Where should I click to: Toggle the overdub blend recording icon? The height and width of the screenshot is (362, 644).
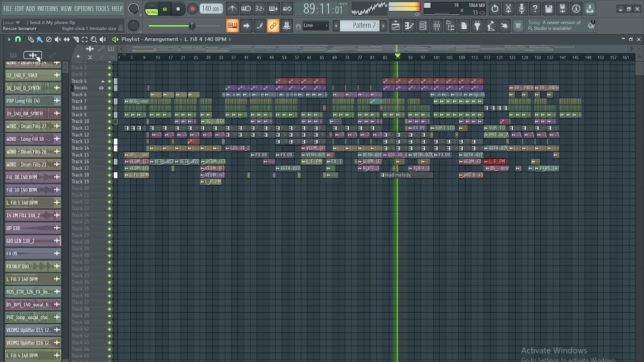273,9
